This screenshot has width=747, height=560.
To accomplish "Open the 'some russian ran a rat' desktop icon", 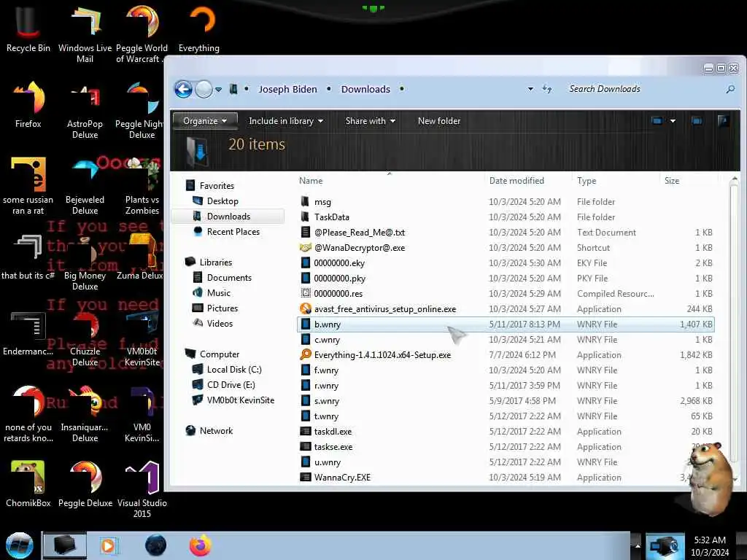I will (x=28, y=186).
